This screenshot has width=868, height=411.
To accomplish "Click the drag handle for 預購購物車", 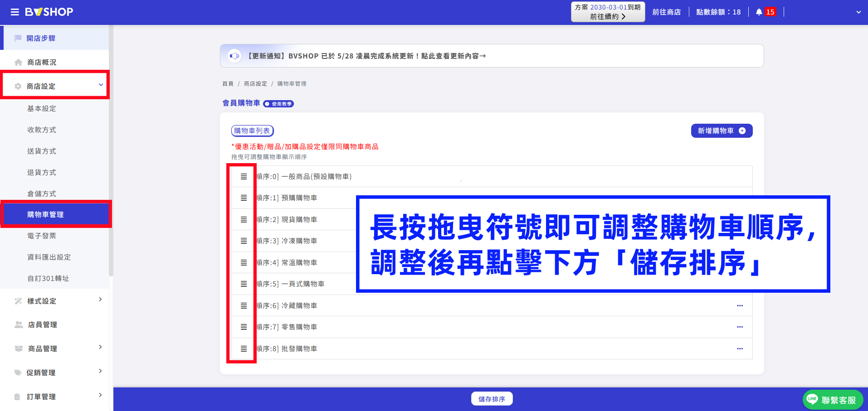I will point(244,198).
